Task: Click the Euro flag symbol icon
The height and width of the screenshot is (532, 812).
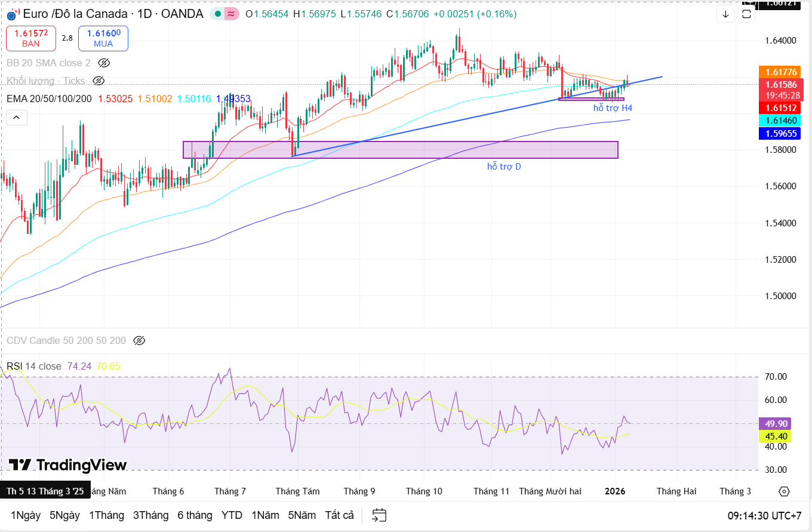Action: [12, 14]
